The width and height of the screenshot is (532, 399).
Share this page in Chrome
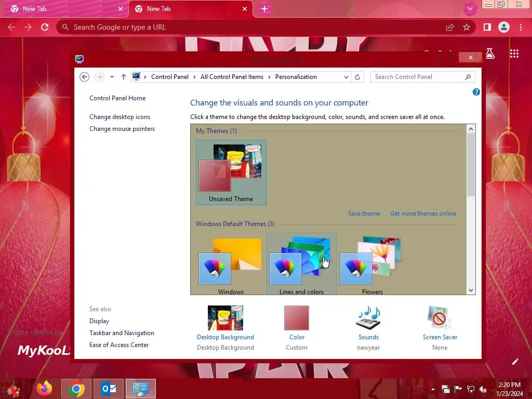pyautogui.click(x=450, y=27)
